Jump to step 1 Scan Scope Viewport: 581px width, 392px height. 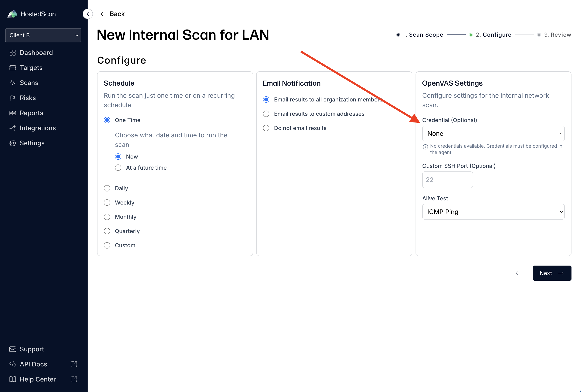click(426, 35)
